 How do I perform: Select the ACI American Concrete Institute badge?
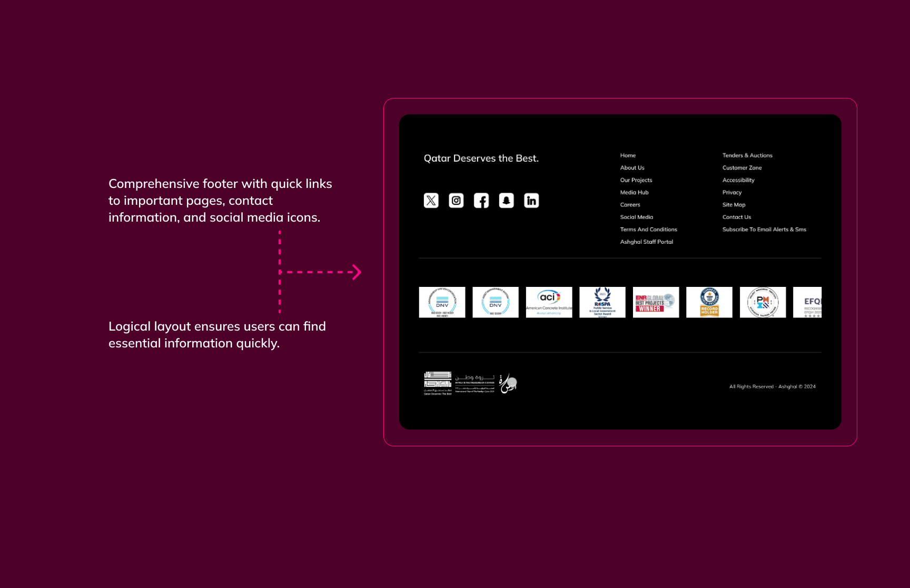click(x=549, y=302)
